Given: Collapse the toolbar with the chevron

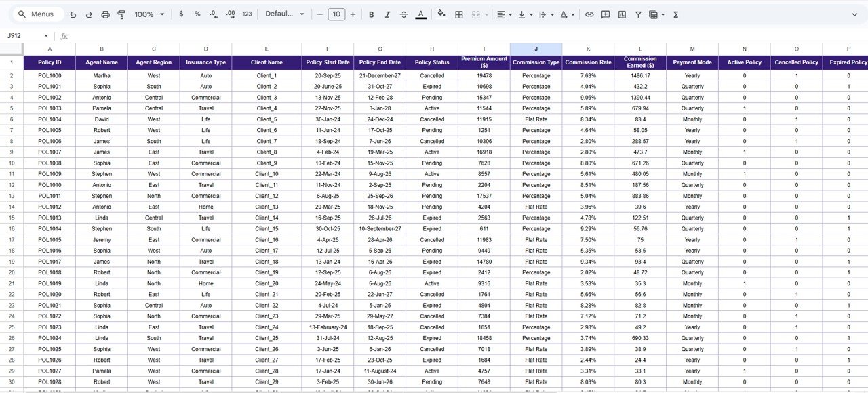Looking at the screenshot, I should tap(856, 14).
